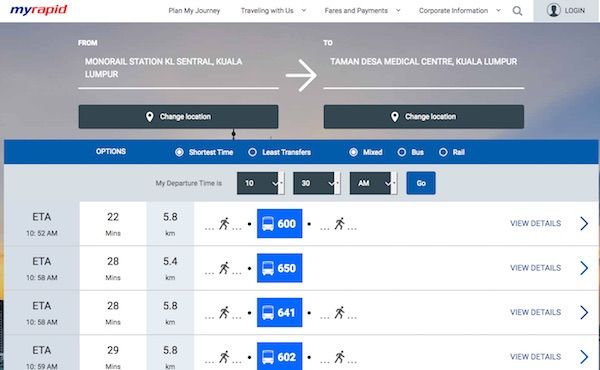600x370 pixels.
Task: Click the LOGIN button
Action: click(x=566, y=11)
